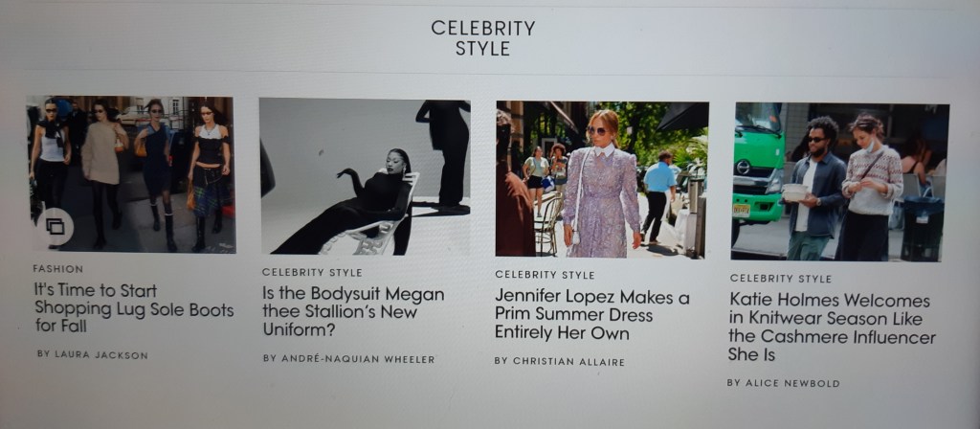980x429 pixels.
Task: View author page for Alice Newbold
Action: point(783,383)
